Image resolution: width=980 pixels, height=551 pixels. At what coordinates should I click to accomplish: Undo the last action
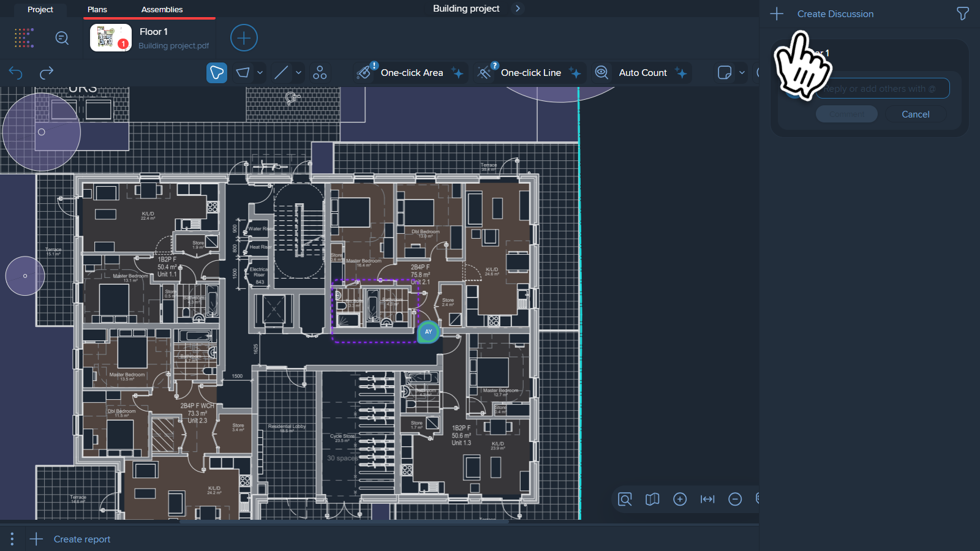pos(16,73)
